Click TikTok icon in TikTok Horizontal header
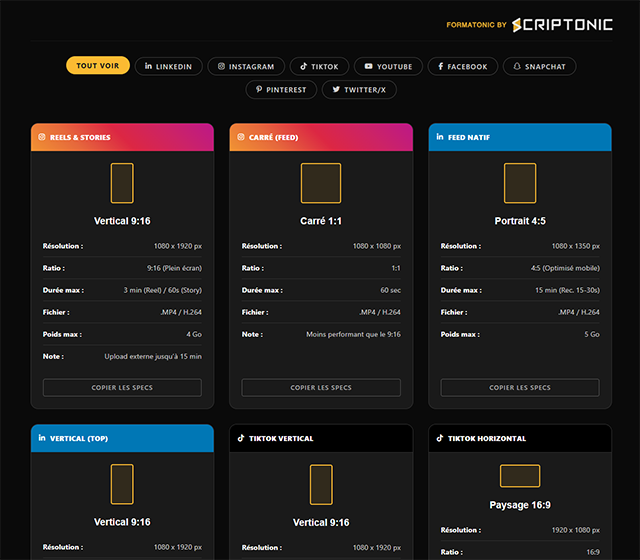Screen dimensions: 640x560 tap(441, 438)
